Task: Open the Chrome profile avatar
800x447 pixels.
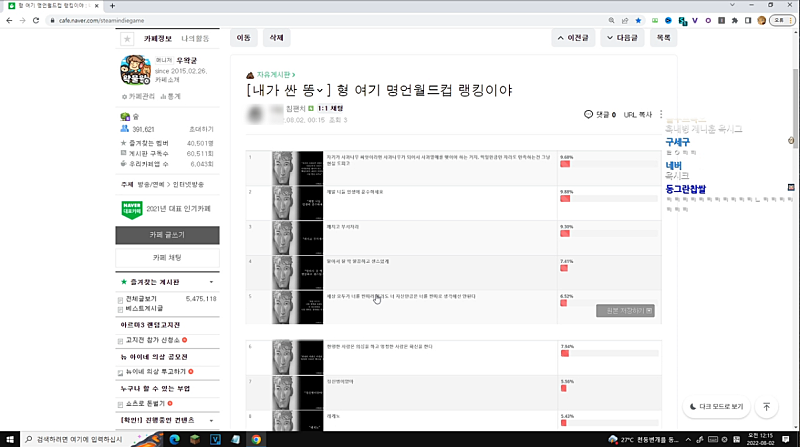Action: (x=762, y=20)
